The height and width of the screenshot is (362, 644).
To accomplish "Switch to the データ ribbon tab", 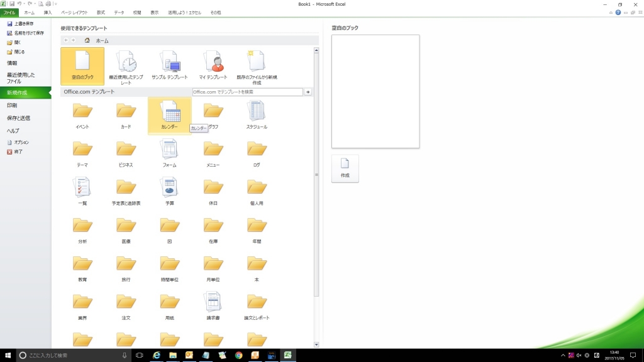I will pyautogui.click(x=119, y=13).
